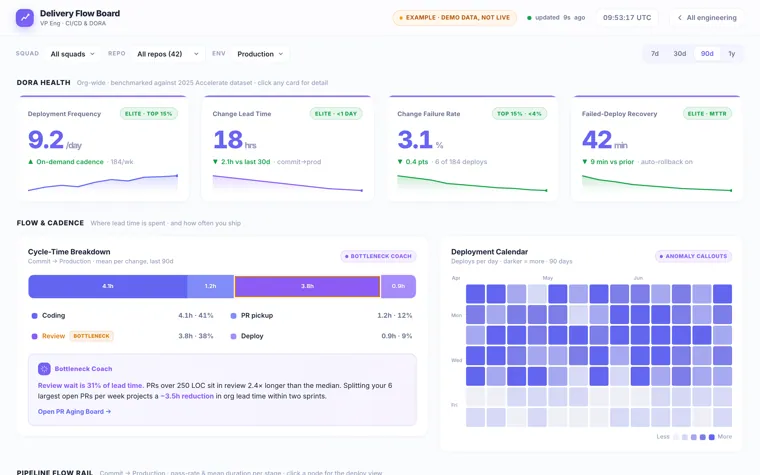Click the 42 min value
Screen dimensions: 760x475
[x=604, y=141]
